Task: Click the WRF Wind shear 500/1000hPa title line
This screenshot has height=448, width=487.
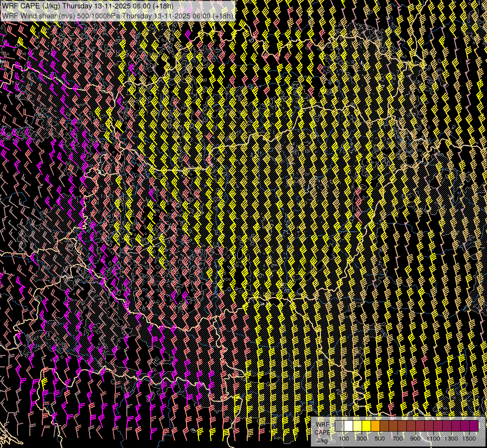Action: [117, 15]
